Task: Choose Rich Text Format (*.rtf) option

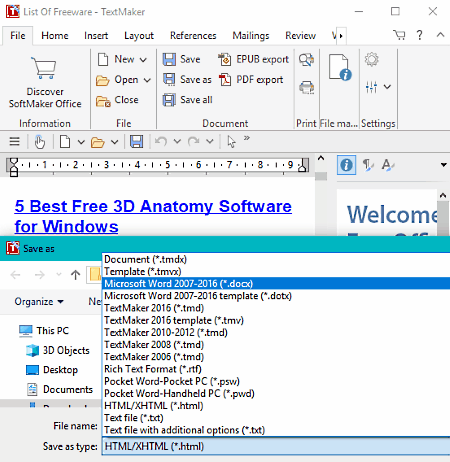Action: pyautogui.click(x=276, y=369)
